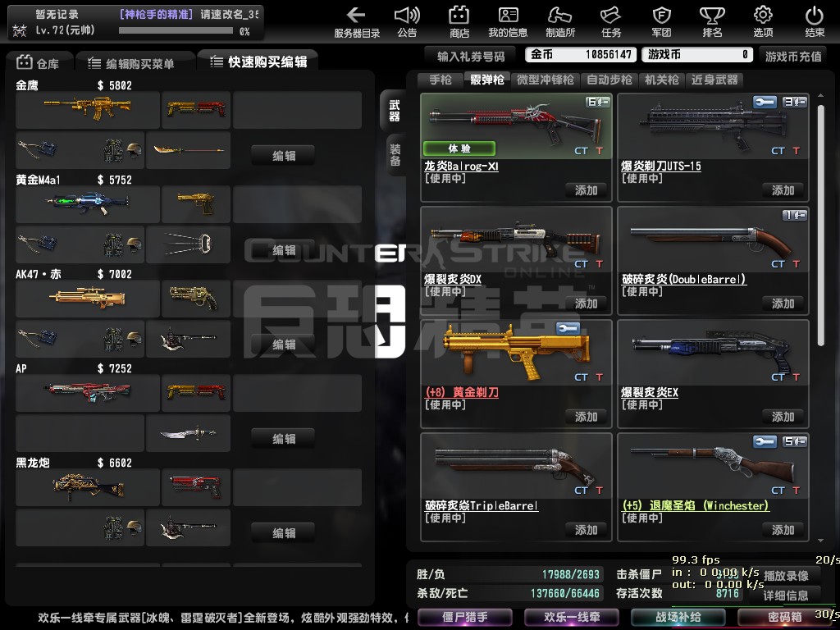Open the 战场补给 supply button
Image resolution: width=840 pixels, height=630 pixels.
point(678,617)
